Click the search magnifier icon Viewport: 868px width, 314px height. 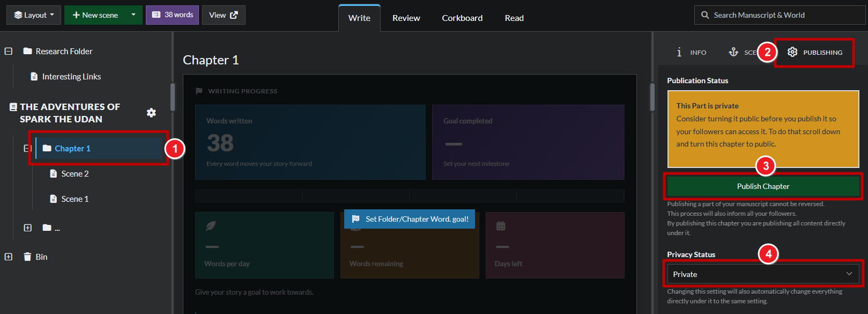click(705, 15)
